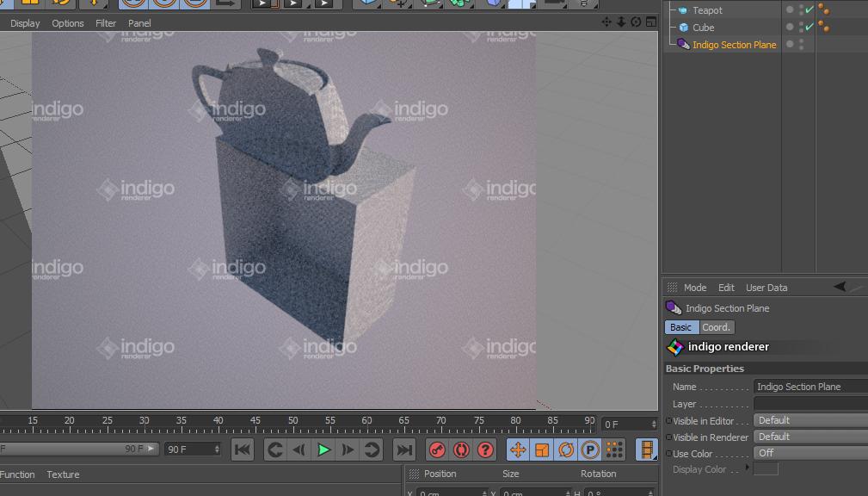Image resolution: width=868 pixels, height=496 pixels.
Task: Open attribute manager User Data menu
Action: pyautogui.click(x=766, y=288)
